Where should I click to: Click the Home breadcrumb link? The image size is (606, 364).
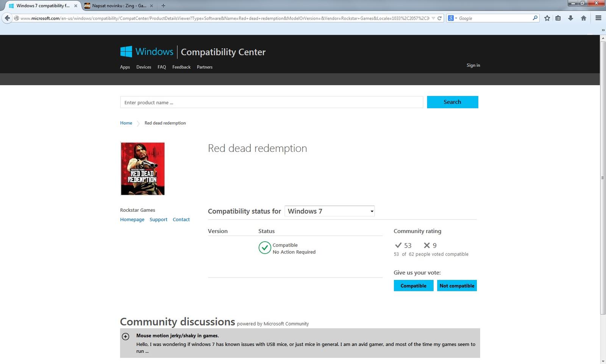pyautogui.click(x=126, y=123)
